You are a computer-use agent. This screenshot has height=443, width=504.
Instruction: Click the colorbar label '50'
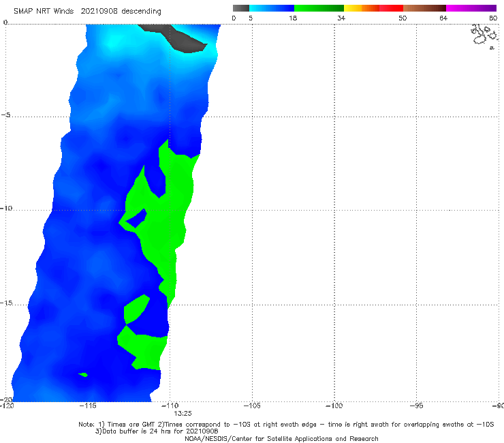403,18
